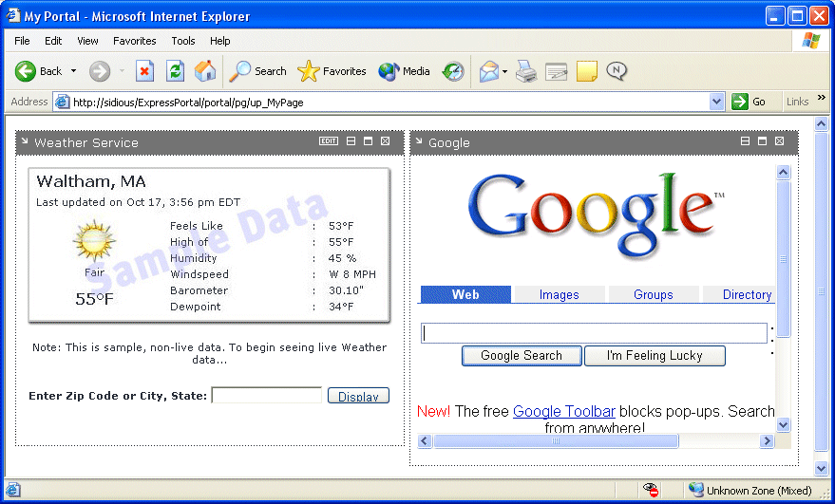Click Google portlet scroll left arrow

425,440
